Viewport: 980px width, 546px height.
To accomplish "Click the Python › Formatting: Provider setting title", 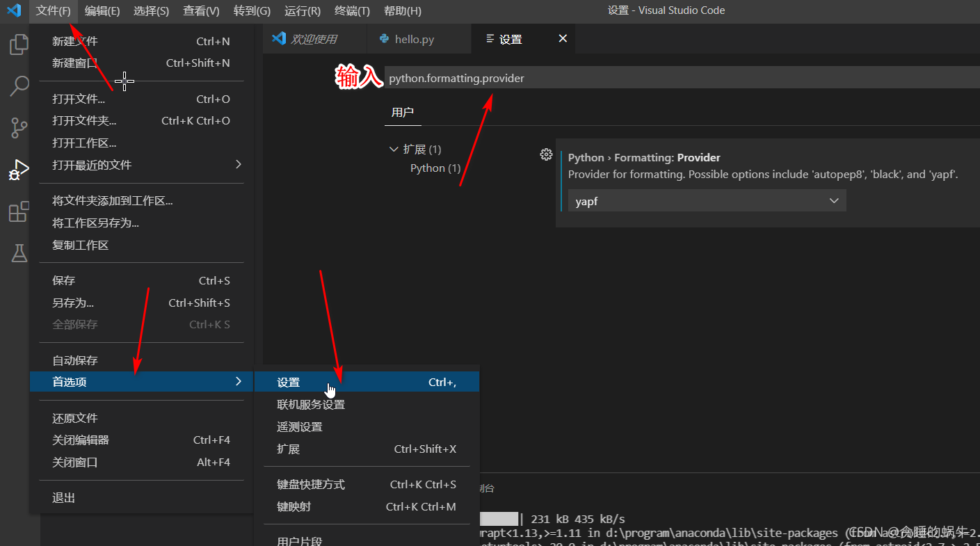I will (644, 157).
